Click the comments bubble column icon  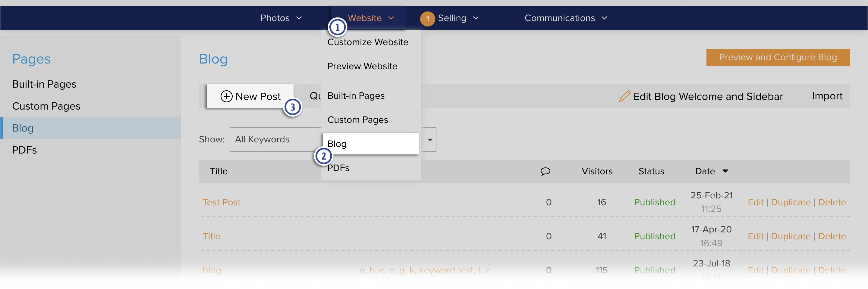click(x=545, y=171)
